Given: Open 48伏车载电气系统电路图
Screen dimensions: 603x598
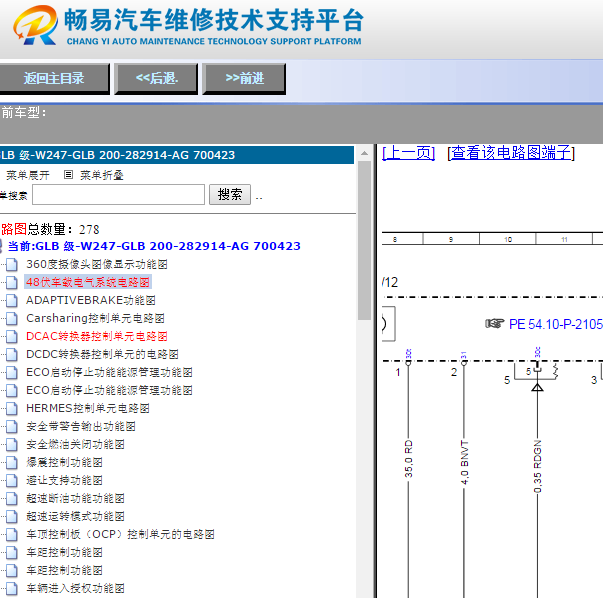Looking at the screenshot, I should (x=88, y=282).
